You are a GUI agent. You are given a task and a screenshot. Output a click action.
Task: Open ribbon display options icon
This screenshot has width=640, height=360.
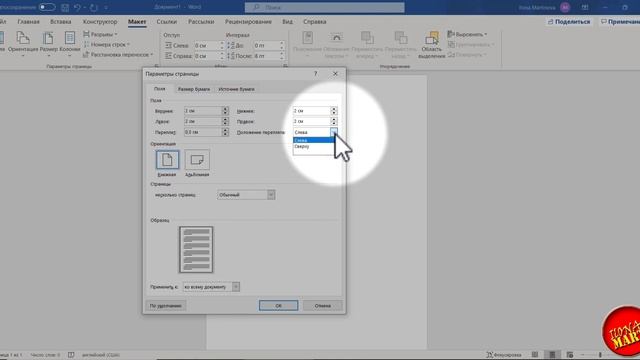585,7
